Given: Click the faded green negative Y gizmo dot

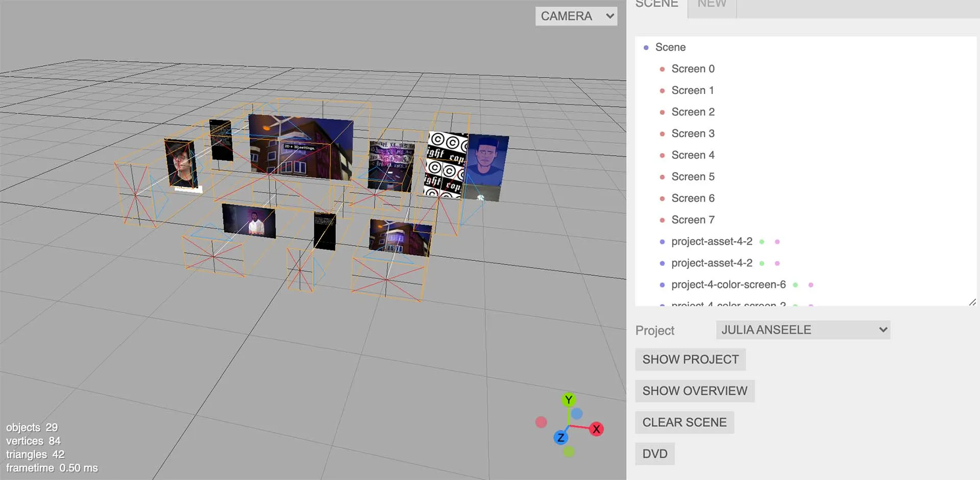Looking at the screenshot, I should [569, 451].
